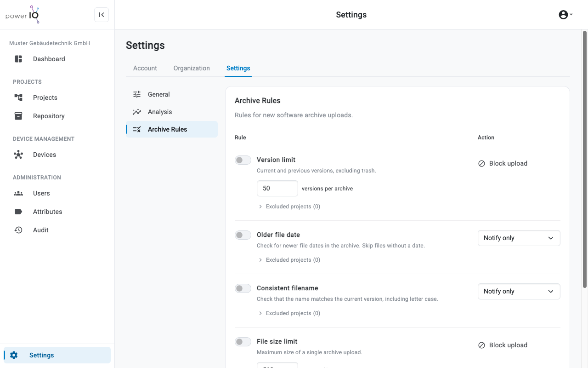
Task: Click the page vertical scrollbar
Action: [585, 159]
